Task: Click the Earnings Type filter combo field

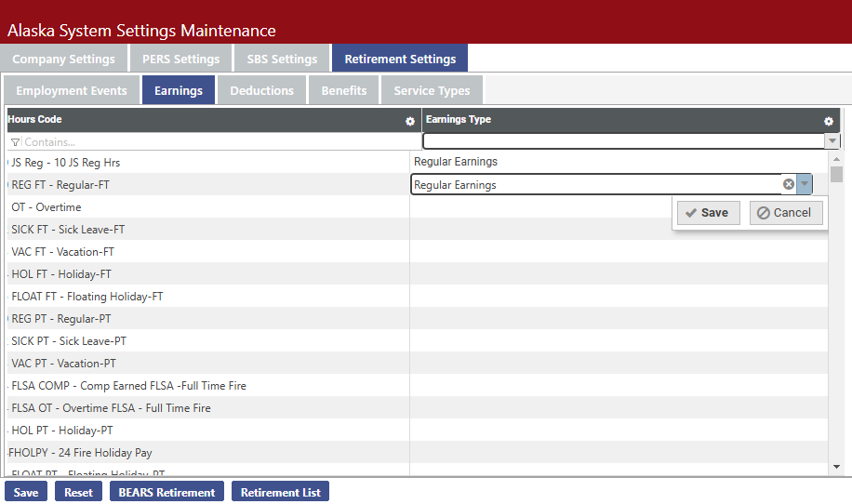Action: [x=624, y=141]
